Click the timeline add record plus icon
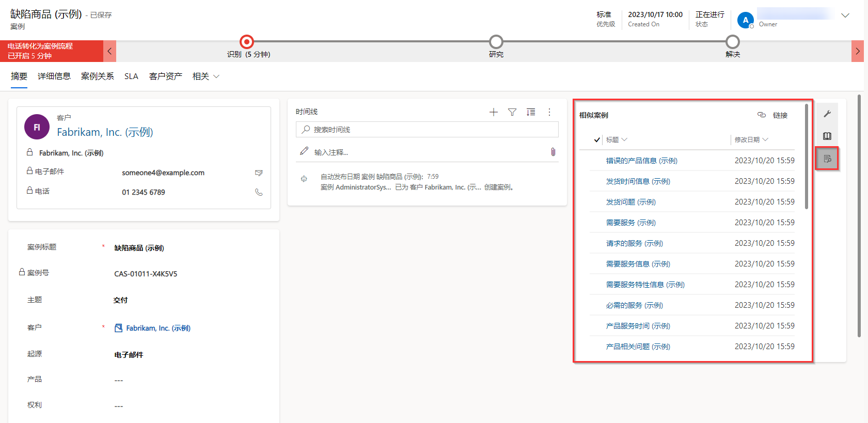Viewport: 868px width, 423px height. [x=494, y=112]
